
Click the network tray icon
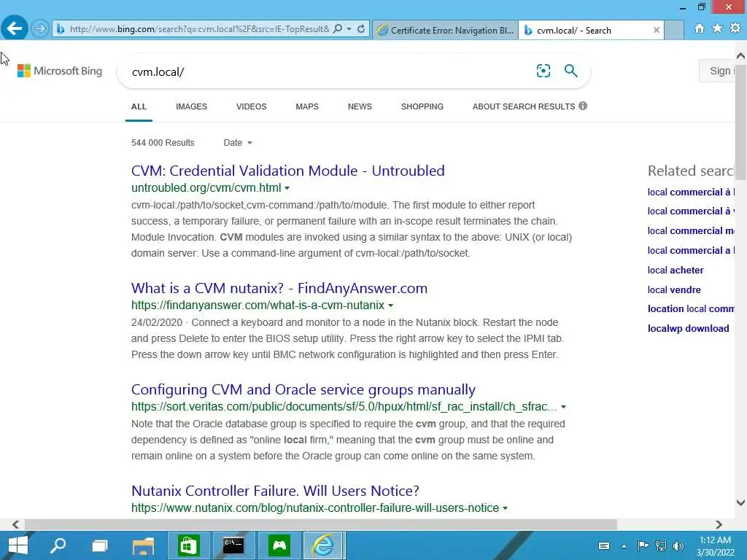tap(661, 545)
